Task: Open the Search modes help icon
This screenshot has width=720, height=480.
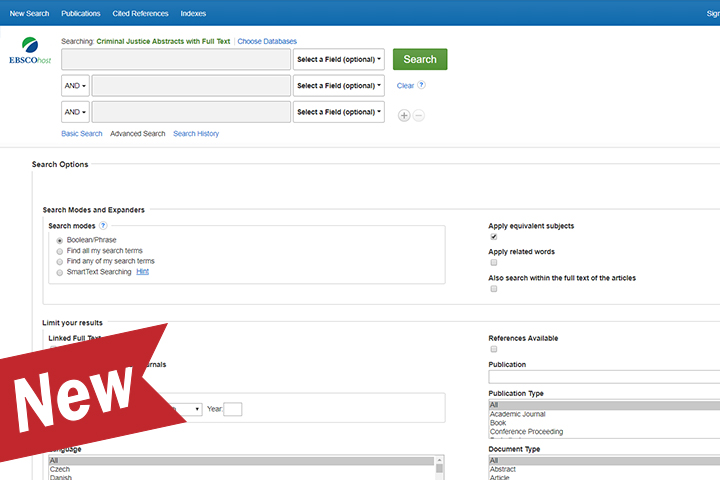Action: click(103, 226)
